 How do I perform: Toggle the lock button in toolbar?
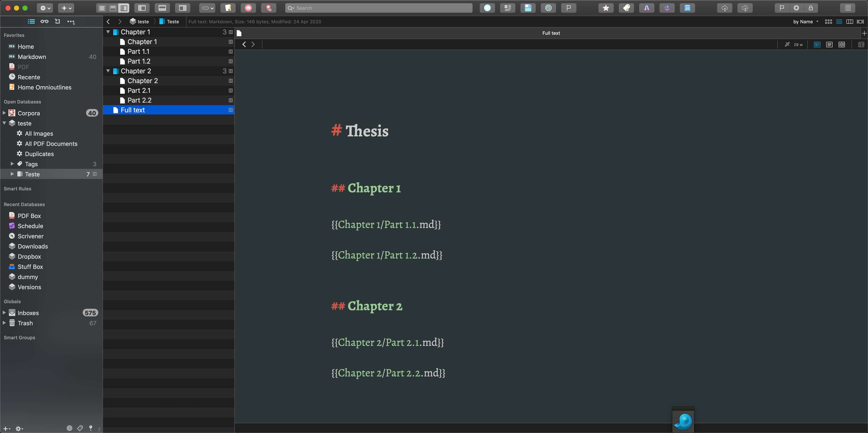pyautogui.click(x=811, y=8)
